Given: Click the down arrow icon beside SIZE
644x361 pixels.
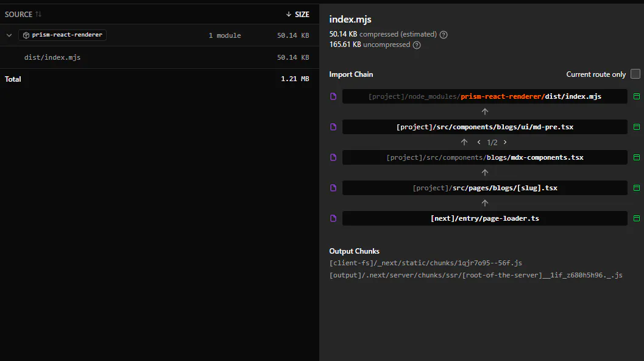Looking at the screenshot, I should point(289,15).
